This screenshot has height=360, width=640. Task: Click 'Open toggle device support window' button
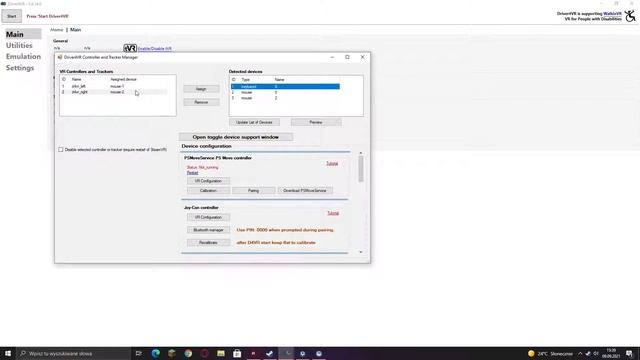(x=236, y=137)
